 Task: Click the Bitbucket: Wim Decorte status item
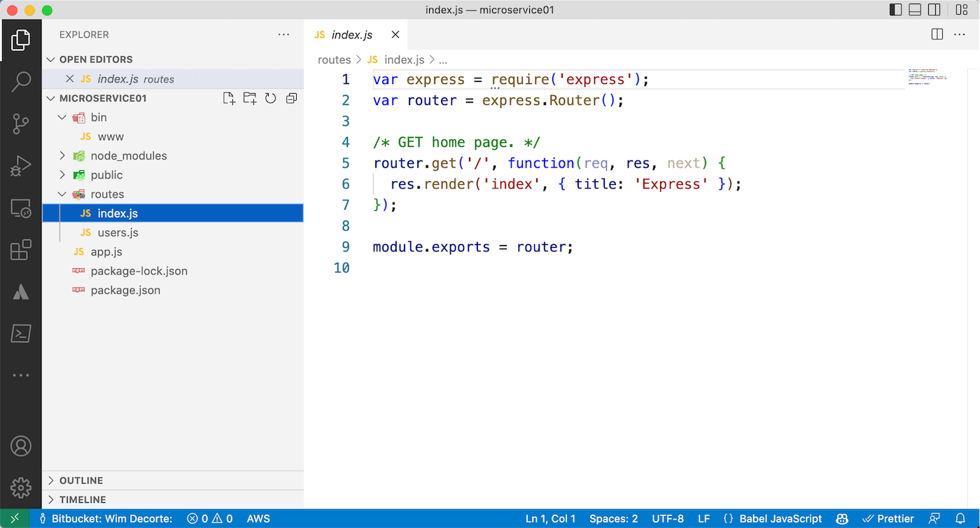pos(105,519)
